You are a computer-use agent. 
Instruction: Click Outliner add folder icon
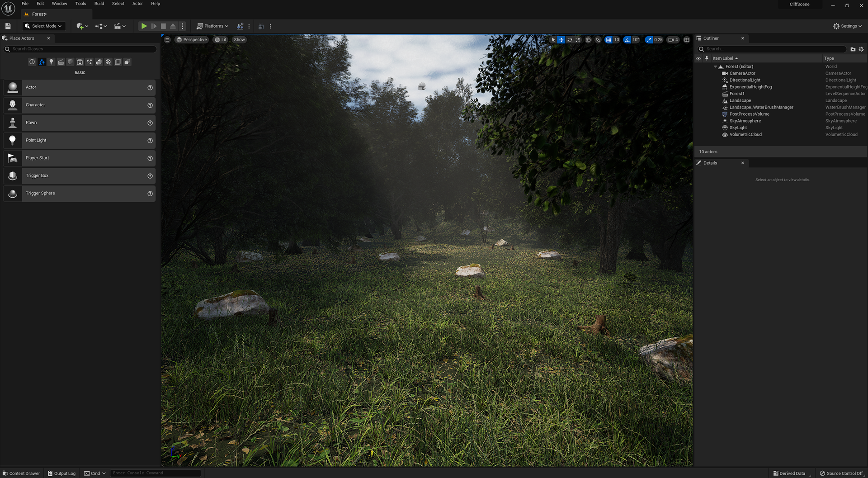pos(853,49)
